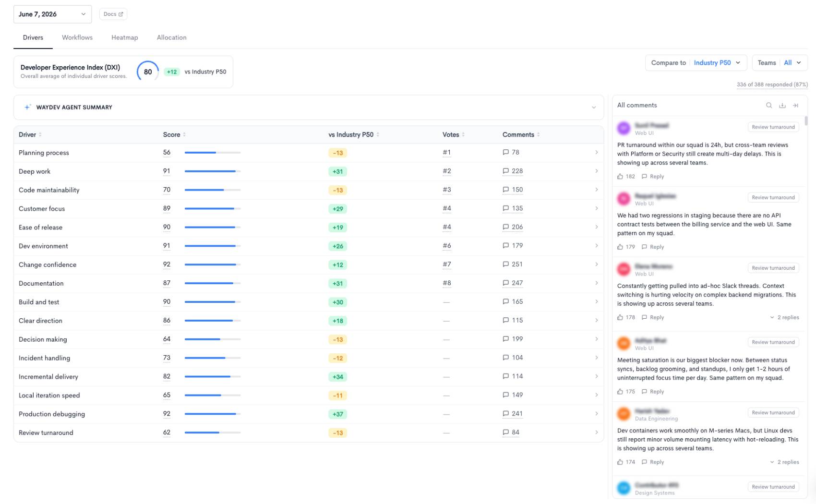Like the comment with 175 likes
Viewport: 816px width, 504px height.
coord(620,392)
